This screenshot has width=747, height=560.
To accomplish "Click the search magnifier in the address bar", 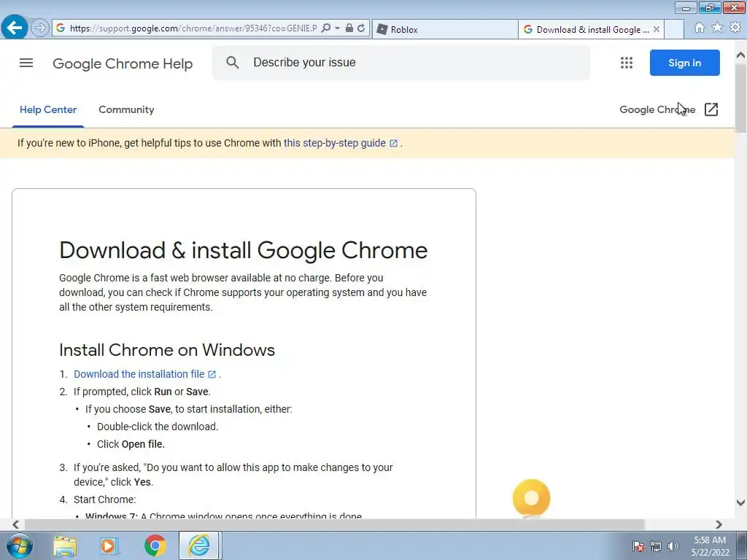I will point(326,28).
